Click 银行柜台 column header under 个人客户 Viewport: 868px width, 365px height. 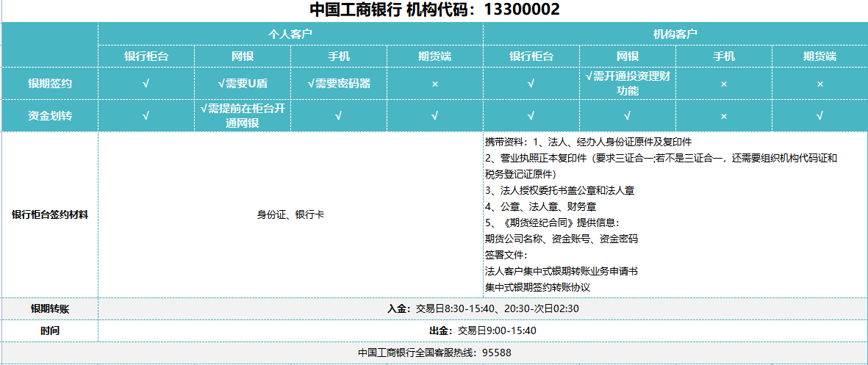pyautogui.click(x=146, y=56)
